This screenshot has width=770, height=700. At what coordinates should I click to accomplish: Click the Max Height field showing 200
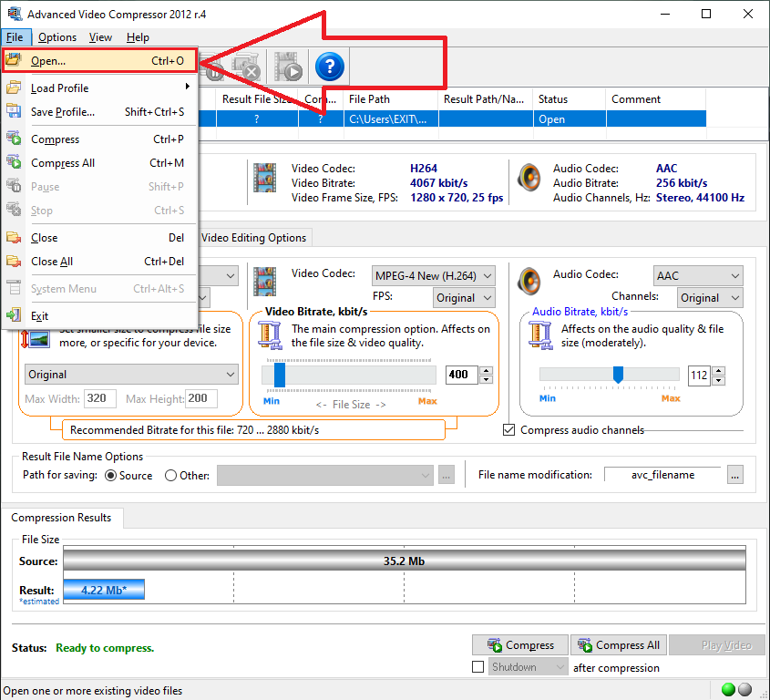point(201,398)
